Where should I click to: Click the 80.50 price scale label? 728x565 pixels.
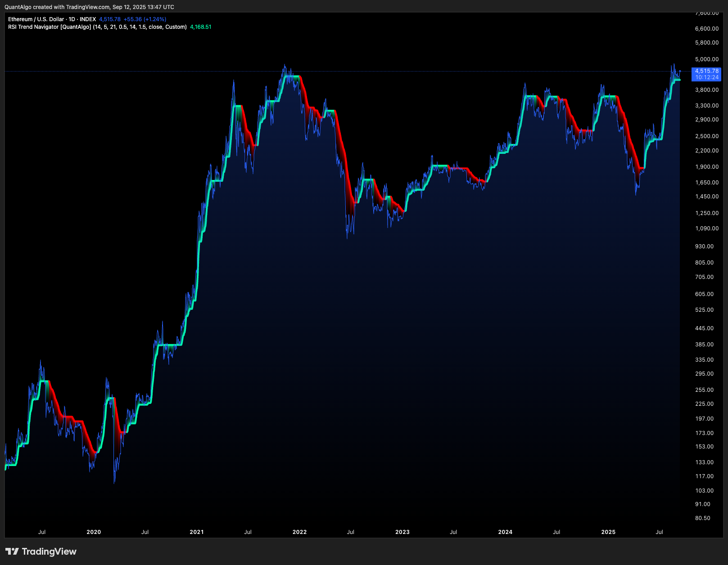703,518
